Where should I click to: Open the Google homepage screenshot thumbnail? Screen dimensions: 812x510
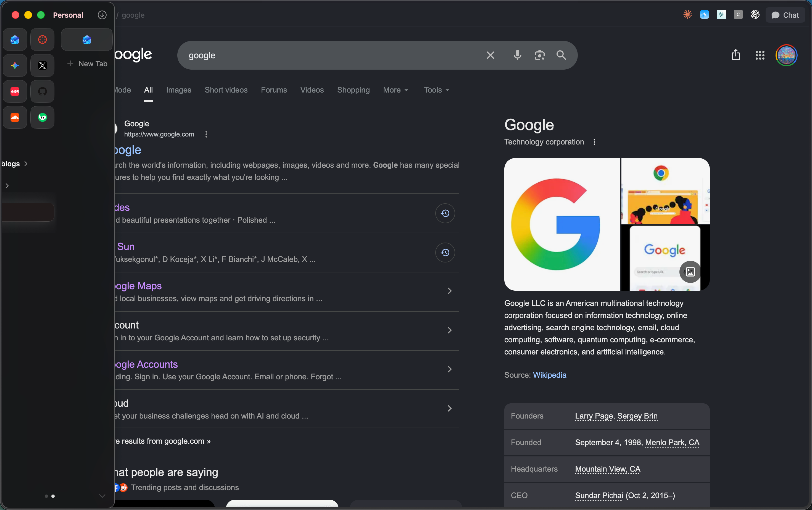coord(666,258)
